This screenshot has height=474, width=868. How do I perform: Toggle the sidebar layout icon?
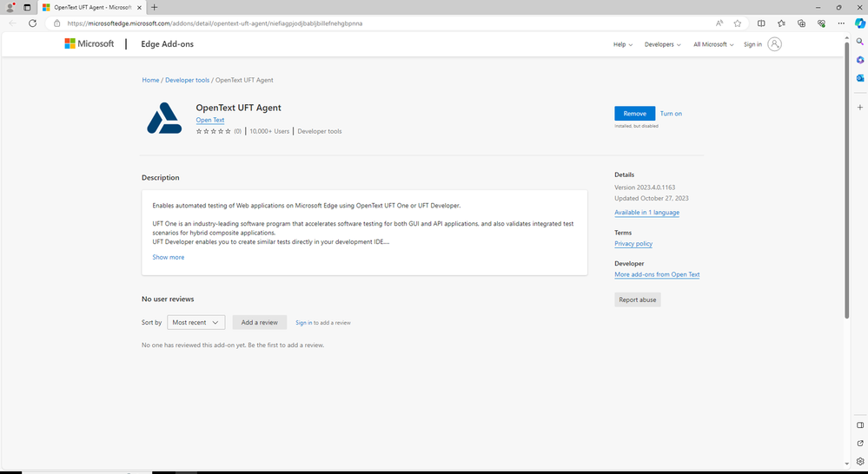tap(859, 425)
